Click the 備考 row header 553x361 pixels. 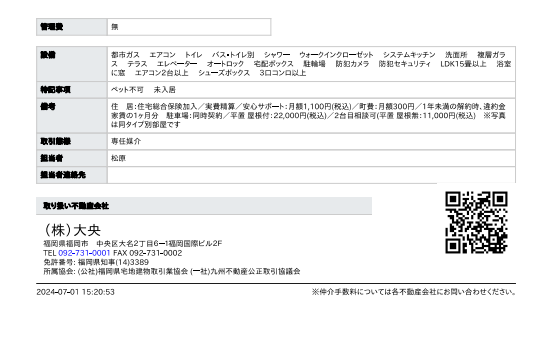(x=72, y=116)
